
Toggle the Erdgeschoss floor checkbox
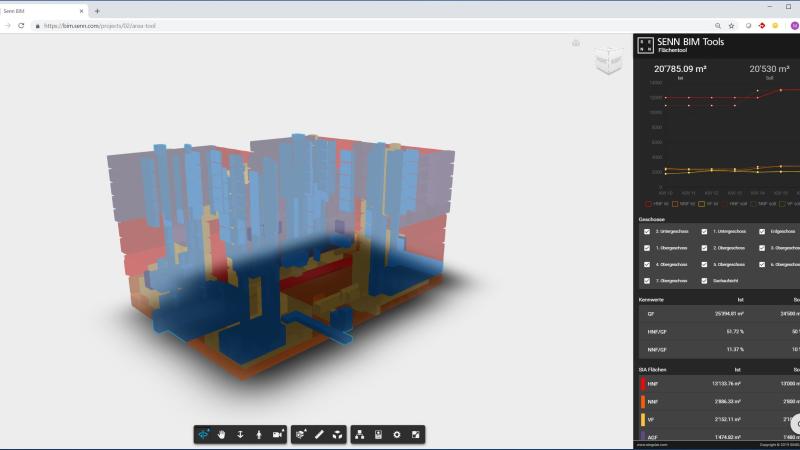click(762, 231)
